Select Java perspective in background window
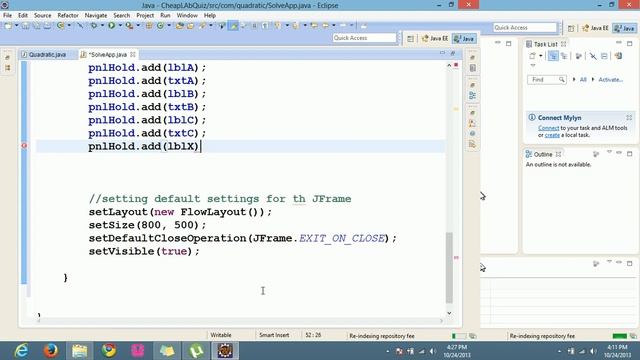640x360 pixels. [x=625, y=28]
